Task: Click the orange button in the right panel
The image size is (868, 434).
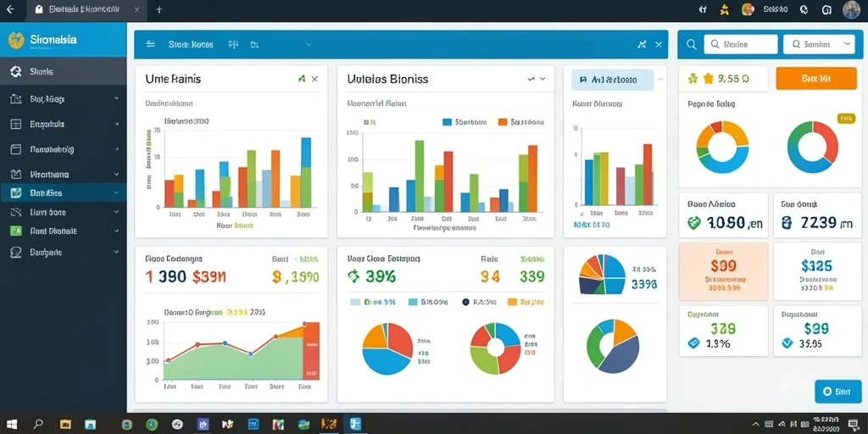Action: [x=816, y=79]
